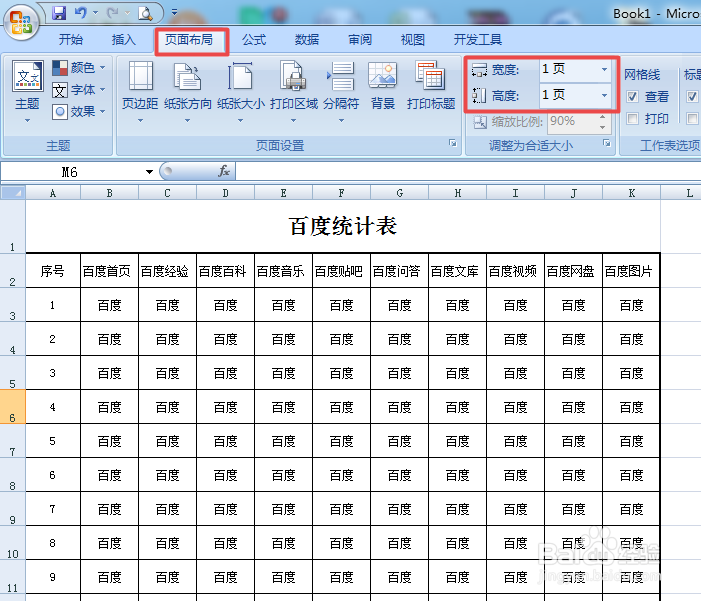Decrease the 缩放比例 scale value

coord(603,127)
